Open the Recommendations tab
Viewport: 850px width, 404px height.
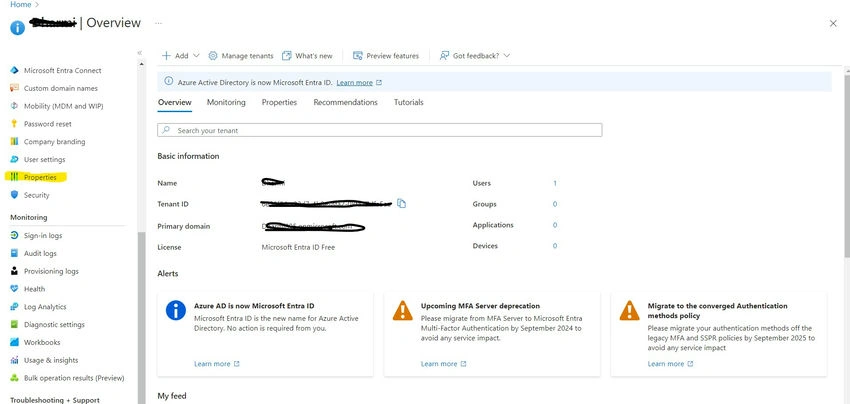point(345,102)
